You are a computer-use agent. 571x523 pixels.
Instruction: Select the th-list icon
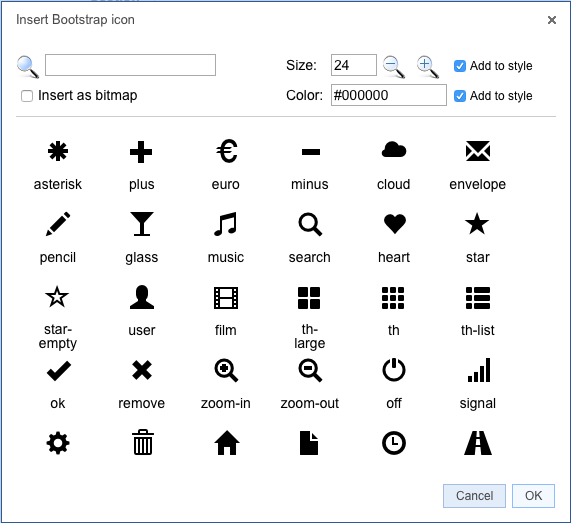[x=478, y=298]
